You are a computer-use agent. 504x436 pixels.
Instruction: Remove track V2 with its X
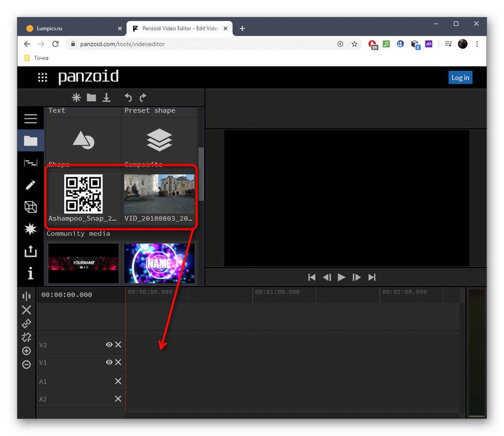[118, 345]
